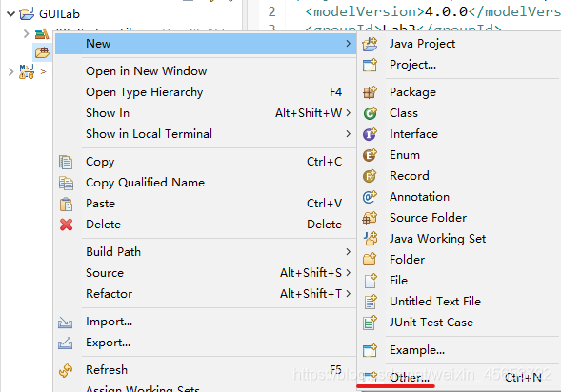Click the Paste clipboard icon
The image size is (561, 392).
(x=66, y=204)
